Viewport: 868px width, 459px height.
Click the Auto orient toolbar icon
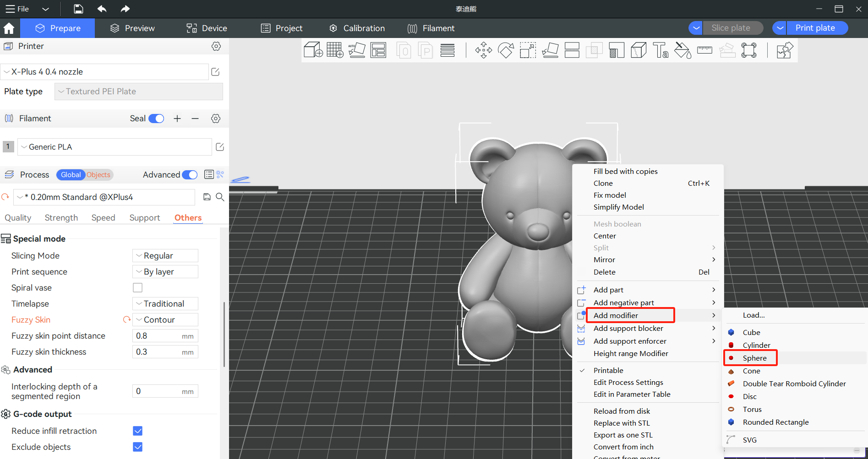[x=357, y=50]
